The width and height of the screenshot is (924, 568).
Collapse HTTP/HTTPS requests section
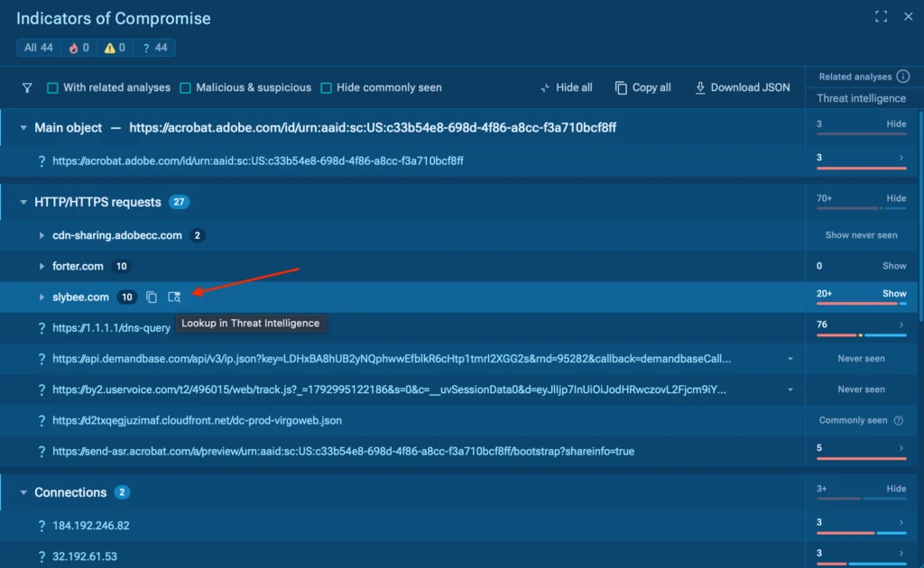coord(23,202)
